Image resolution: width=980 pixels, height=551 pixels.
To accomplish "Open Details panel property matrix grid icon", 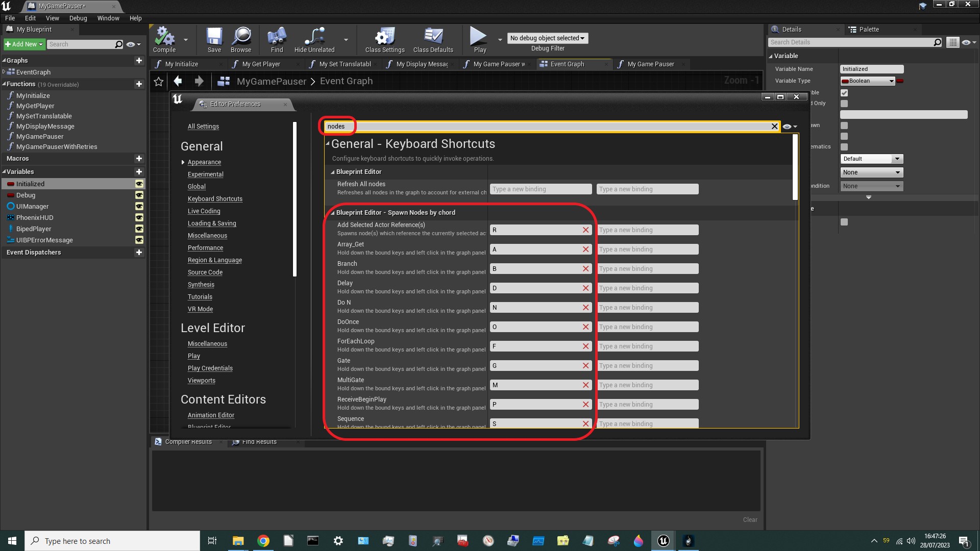I will click(952, 42).
